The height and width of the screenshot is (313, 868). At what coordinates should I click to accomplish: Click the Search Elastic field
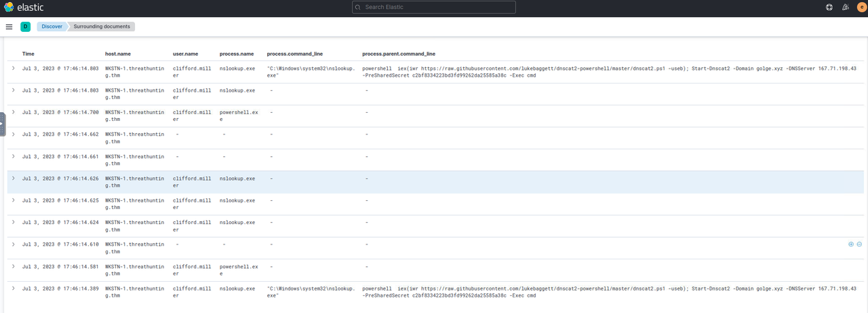pos(434,7)
